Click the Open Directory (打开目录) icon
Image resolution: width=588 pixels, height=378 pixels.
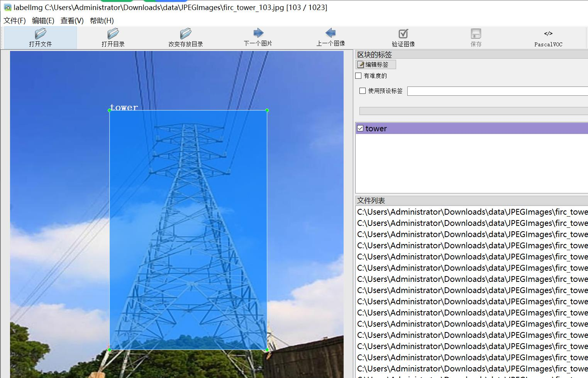113,34
